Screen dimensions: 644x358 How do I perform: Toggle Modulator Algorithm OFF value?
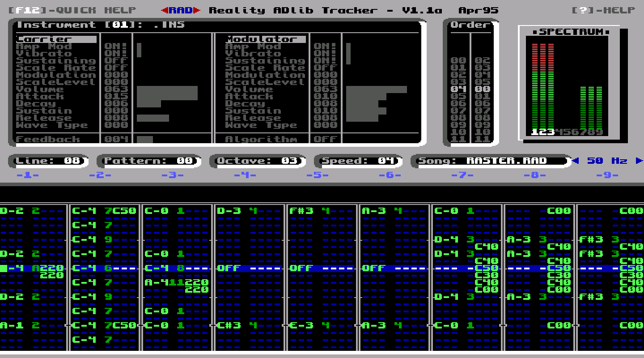pos(326,139)
